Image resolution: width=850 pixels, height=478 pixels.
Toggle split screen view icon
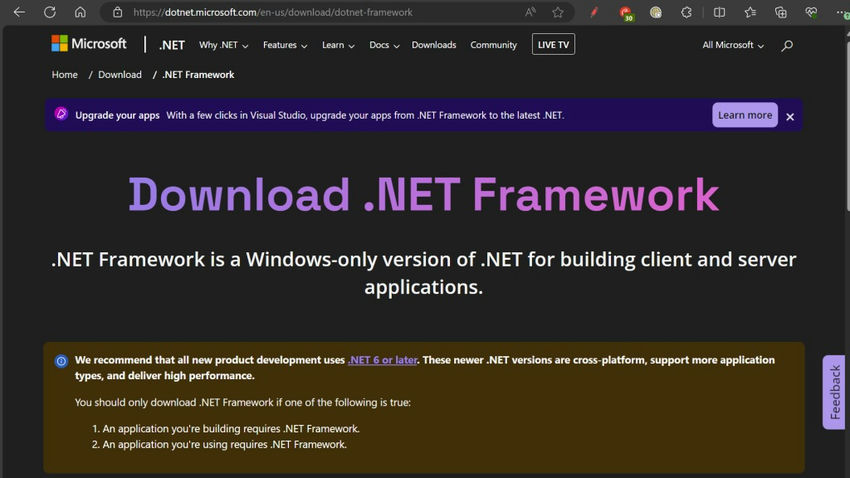719,12
